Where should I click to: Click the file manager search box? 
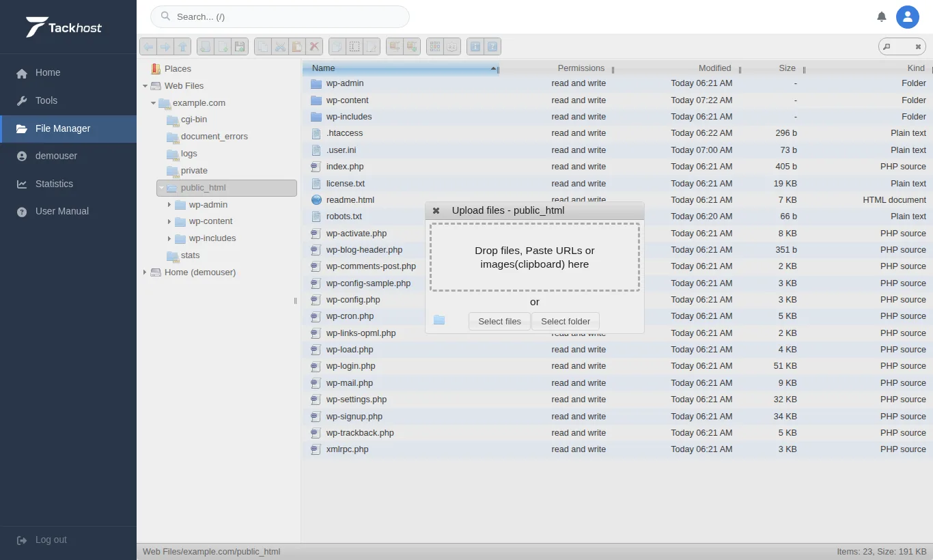tap(902, 46)
